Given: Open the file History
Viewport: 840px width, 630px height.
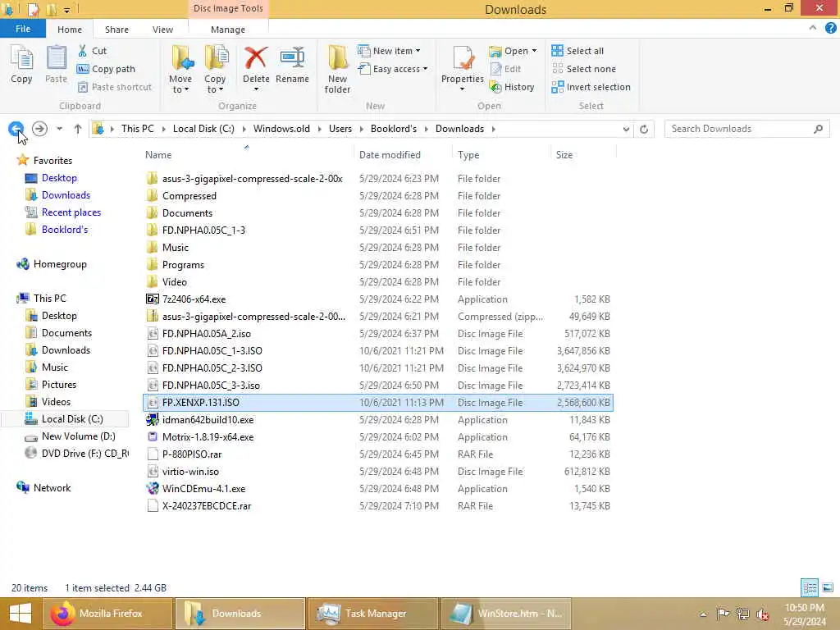Looking at the screenshot, I should click(512, 87).
